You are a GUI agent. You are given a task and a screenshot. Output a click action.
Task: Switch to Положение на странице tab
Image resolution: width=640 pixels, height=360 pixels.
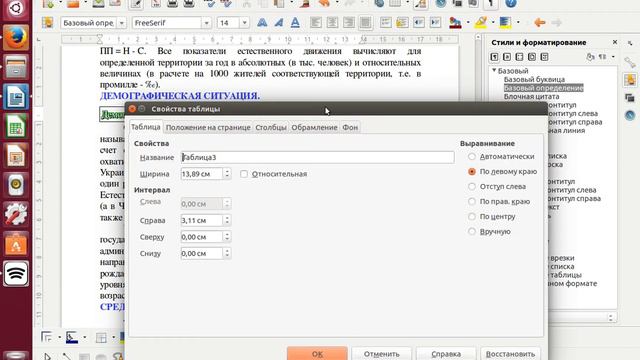[x=208, y=127]
